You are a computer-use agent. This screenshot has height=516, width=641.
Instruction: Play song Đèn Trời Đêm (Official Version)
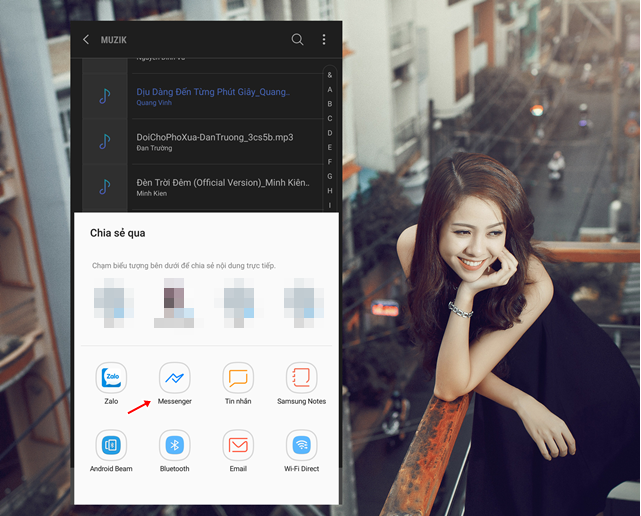click(x=223, y=183)
